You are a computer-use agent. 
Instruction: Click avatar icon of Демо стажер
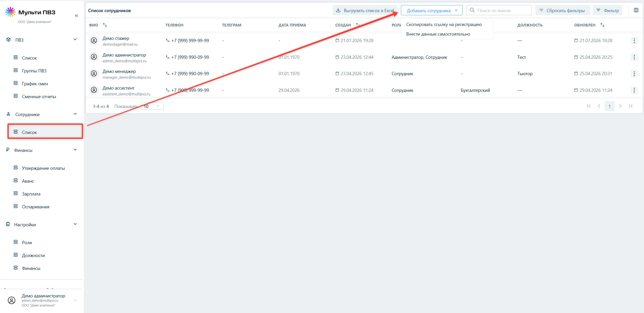click(x=94, y=40)
